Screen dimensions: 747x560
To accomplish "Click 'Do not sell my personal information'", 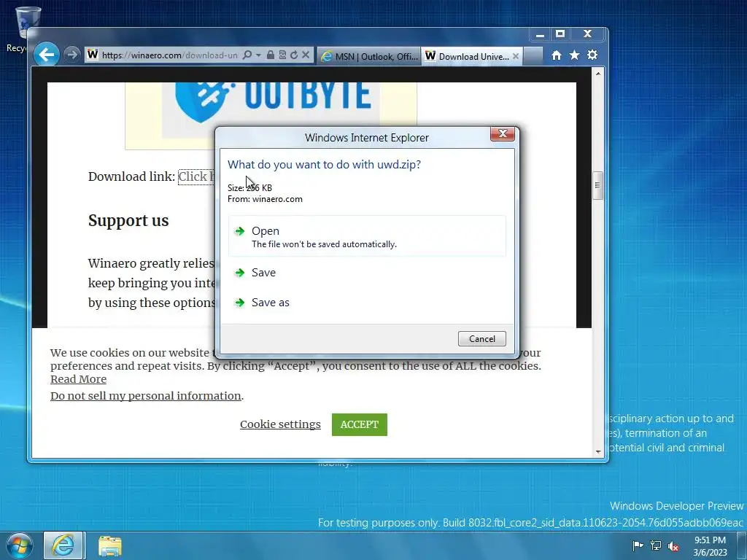I will click(146, 396).
